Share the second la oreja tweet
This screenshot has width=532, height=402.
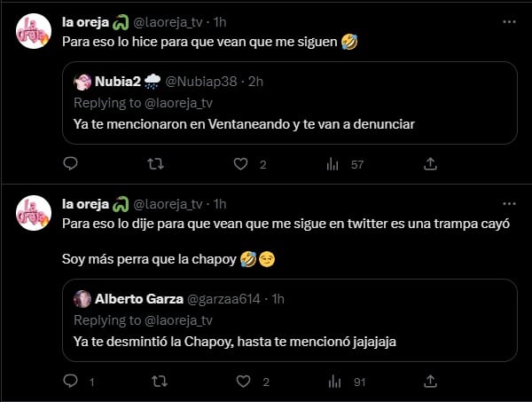tap(430, 382)
